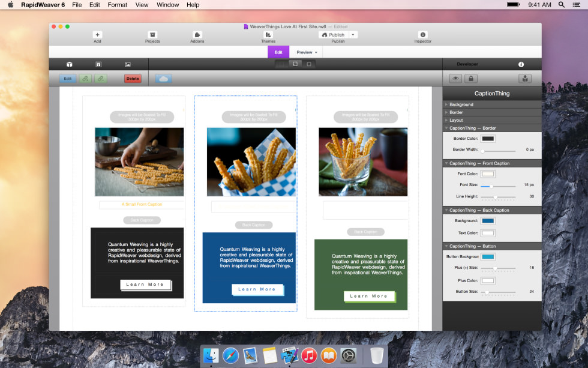The image size is (588, 368).
Task: Click Learn More on black caption
Action: [145, 285]
